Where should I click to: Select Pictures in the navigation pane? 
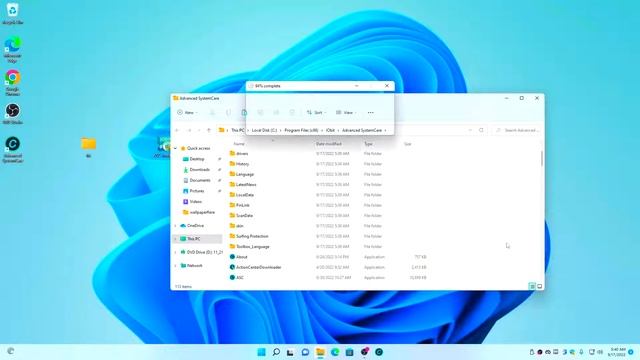[x=196, y=191]
